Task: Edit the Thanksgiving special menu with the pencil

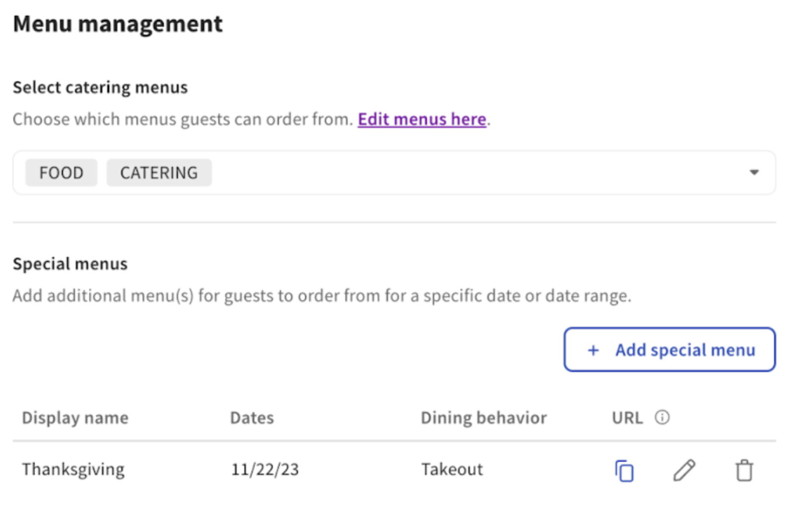Action: point(685,470)
